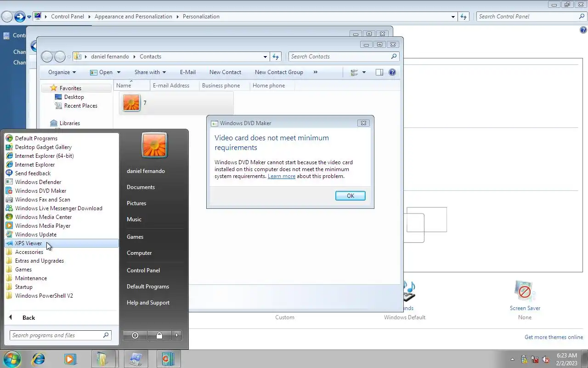Show more toolbar commands chevron in Contacts

coord(315,72)
